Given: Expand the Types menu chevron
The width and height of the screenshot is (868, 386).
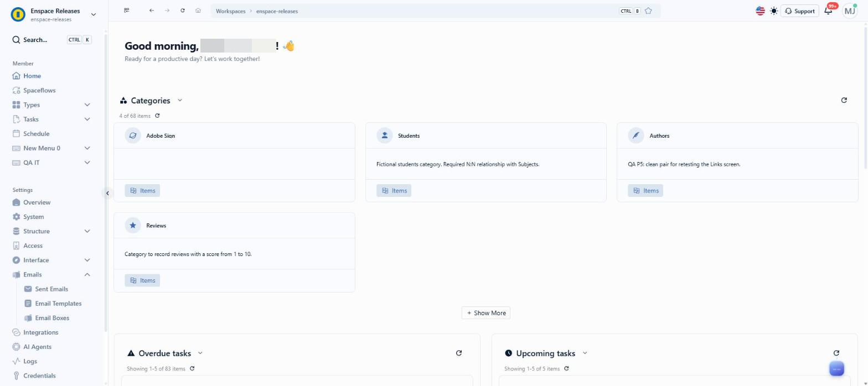Looking at the screenshot, I should 87,105.
